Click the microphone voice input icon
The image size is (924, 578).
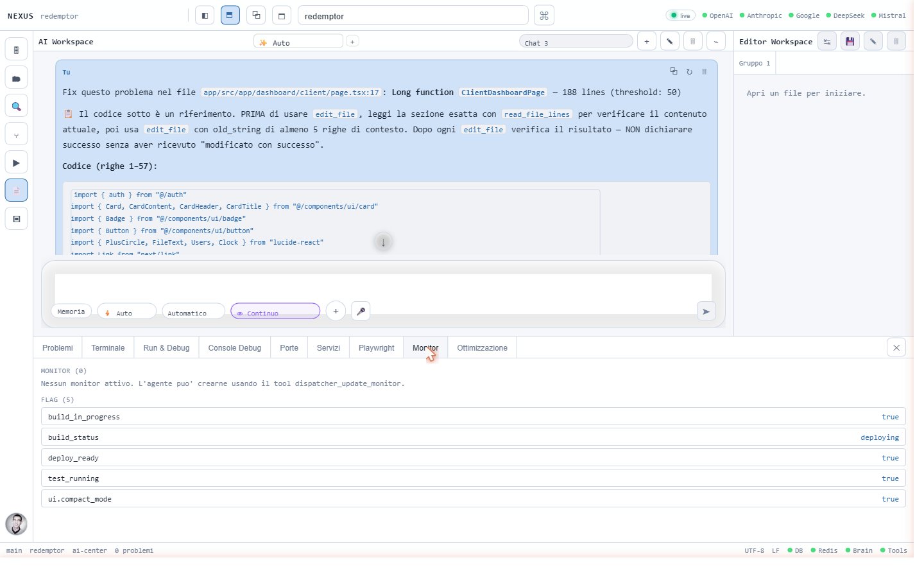[361, 311]
